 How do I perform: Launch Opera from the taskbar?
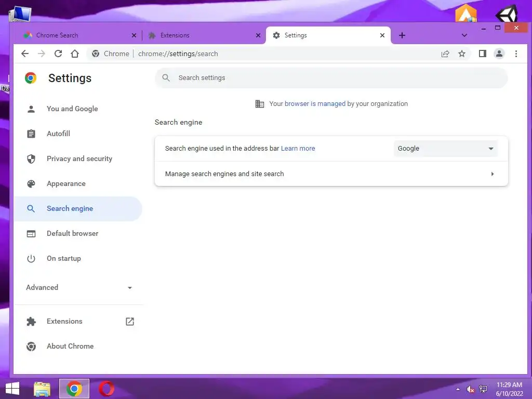tap(106, 389)
